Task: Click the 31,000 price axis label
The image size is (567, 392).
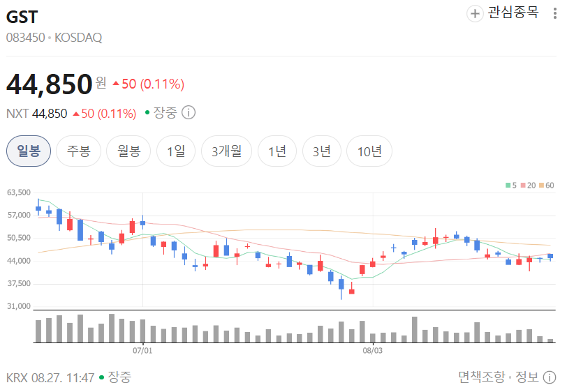Action: [x=19, y=306]
